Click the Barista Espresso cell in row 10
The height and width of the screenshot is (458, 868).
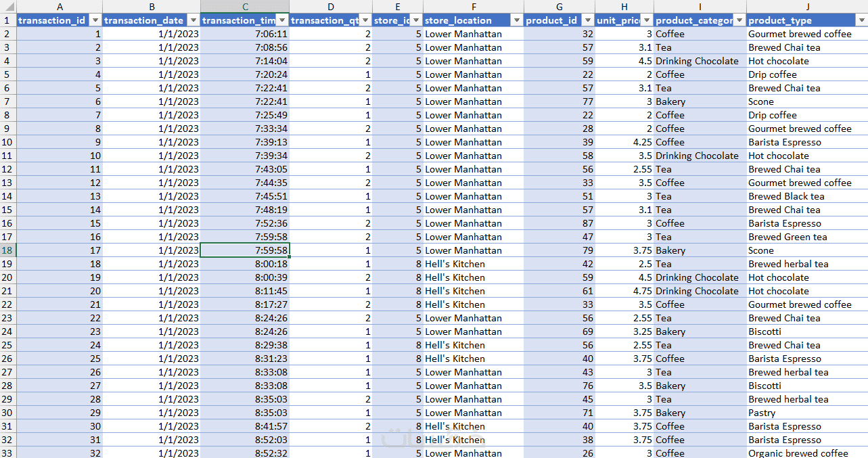(807, 142)
